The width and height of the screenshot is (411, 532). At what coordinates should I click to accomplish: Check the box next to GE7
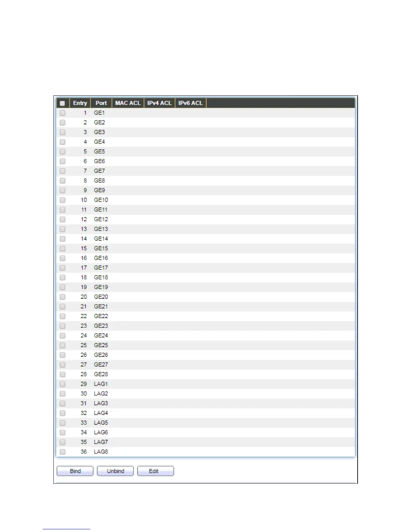(62, 171)
